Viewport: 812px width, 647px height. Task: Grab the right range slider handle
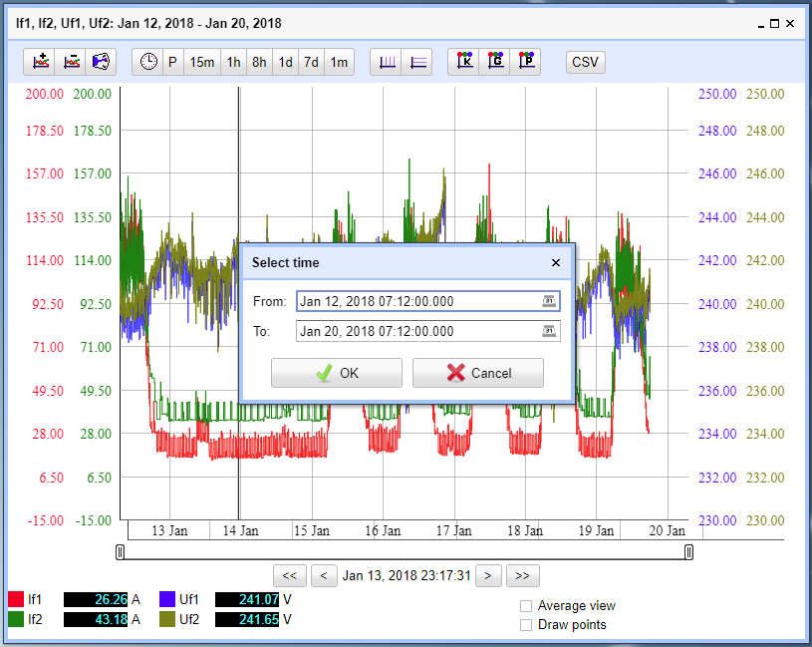[688, 552]
